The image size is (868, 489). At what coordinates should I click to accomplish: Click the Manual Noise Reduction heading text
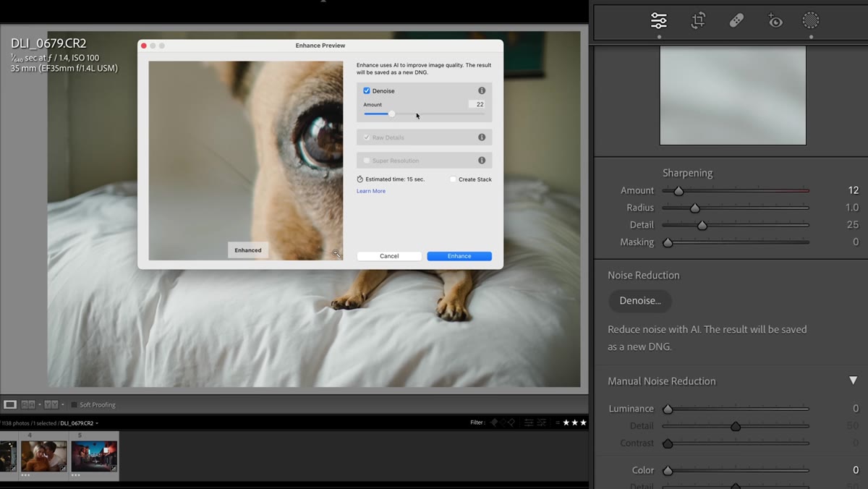(x=662, y=381)
